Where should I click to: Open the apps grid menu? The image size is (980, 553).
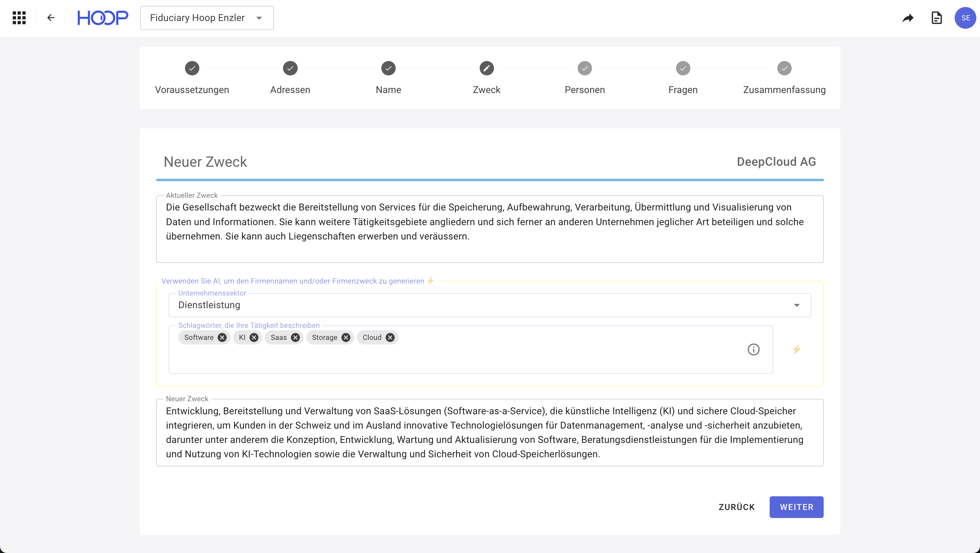(x=19, y=18)
